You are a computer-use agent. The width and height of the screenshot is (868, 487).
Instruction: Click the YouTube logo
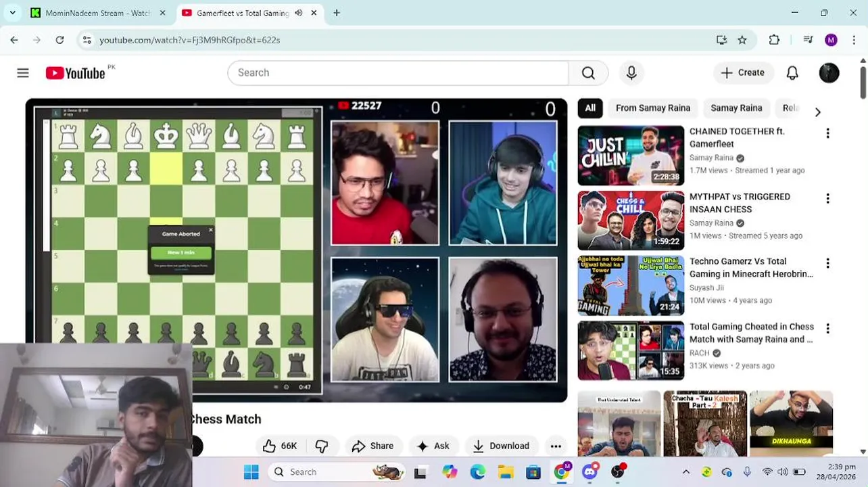tap(75, 73)
